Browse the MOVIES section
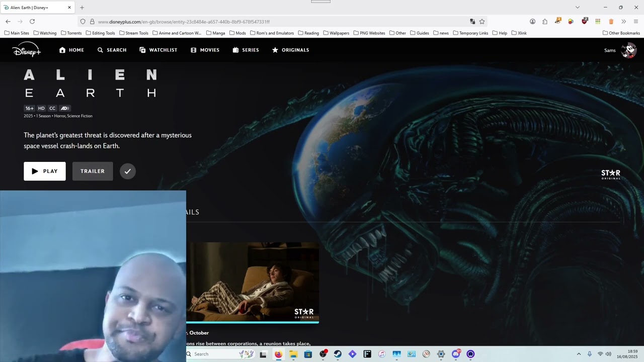 205,50
